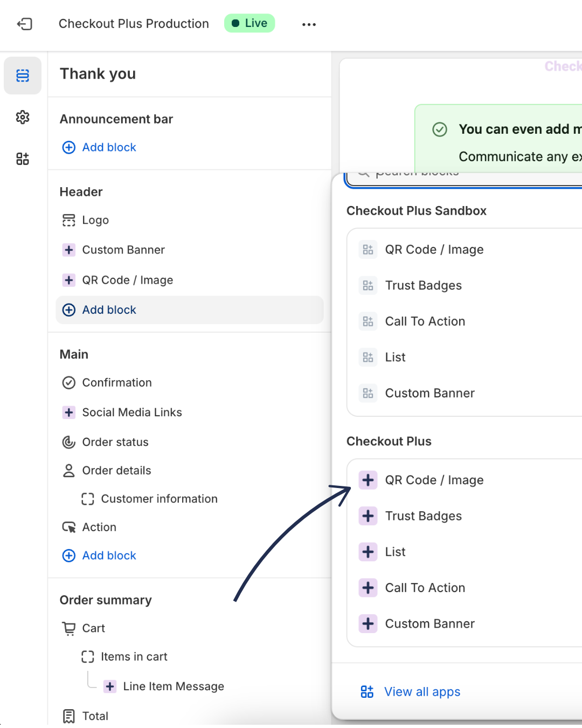Select Custom Banner block in Header
The image size is (582, 728).
123,250
